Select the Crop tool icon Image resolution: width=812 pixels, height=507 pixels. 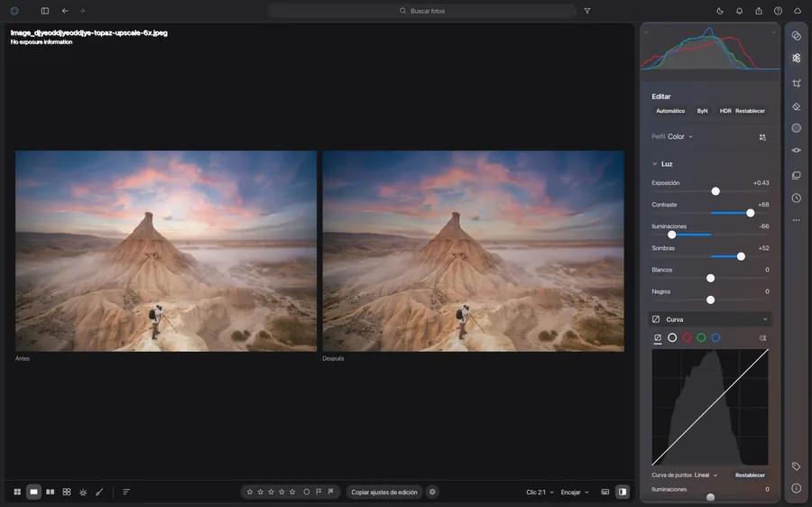tap(797, 83)
